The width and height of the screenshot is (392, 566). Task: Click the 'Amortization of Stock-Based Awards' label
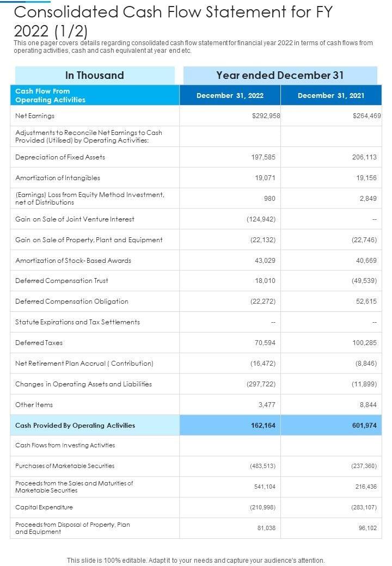73,261
